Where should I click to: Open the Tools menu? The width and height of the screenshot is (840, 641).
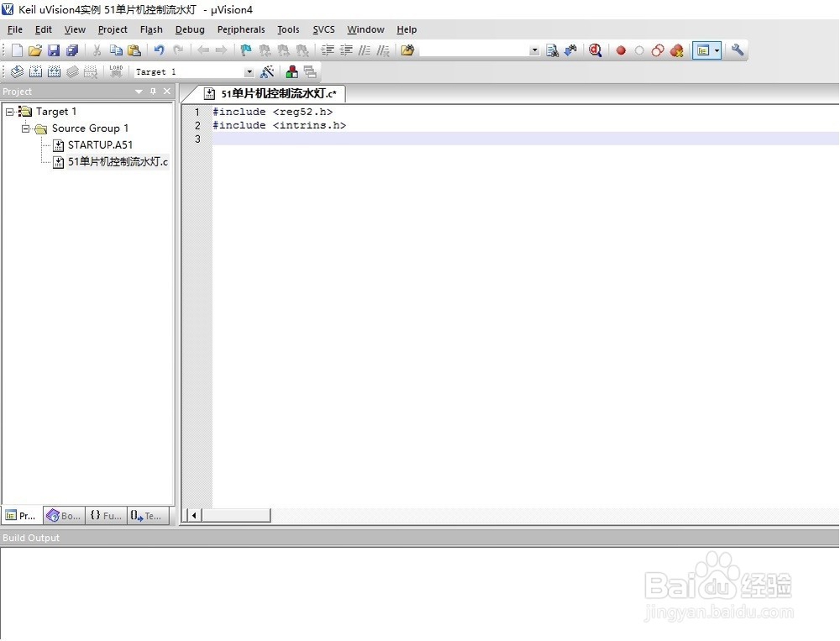[288, 30]
